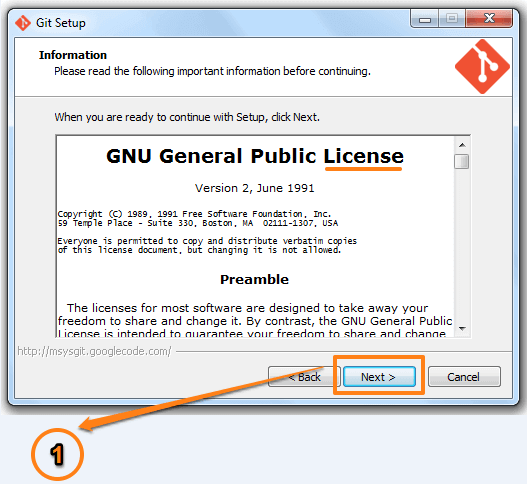Click the scrollbar down arrow in the license box
Viewport: 527px width, 484px height.
coord(462,328)
